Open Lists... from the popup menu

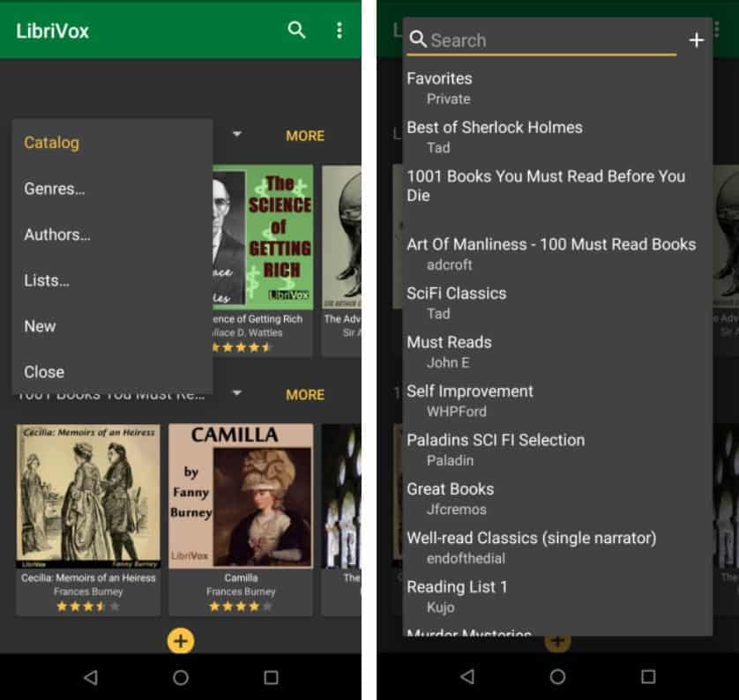point(47,280)
